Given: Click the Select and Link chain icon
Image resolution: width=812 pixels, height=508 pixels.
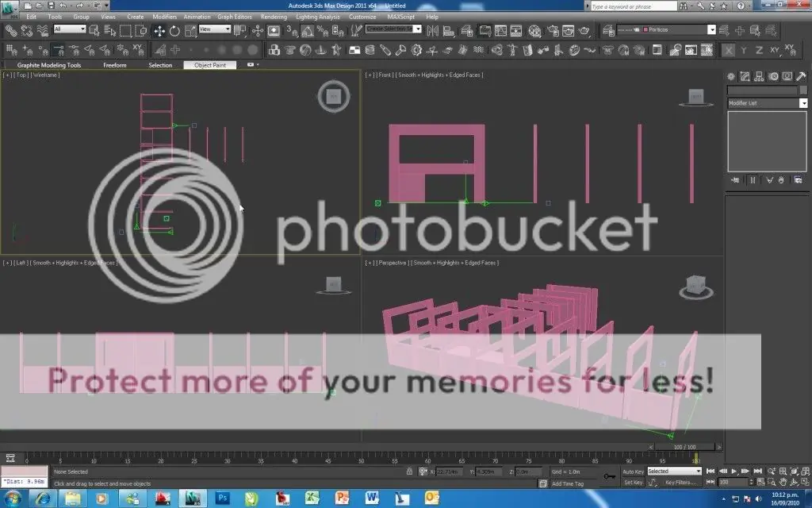Looking at the screenshot, I should tap(11, 31).
